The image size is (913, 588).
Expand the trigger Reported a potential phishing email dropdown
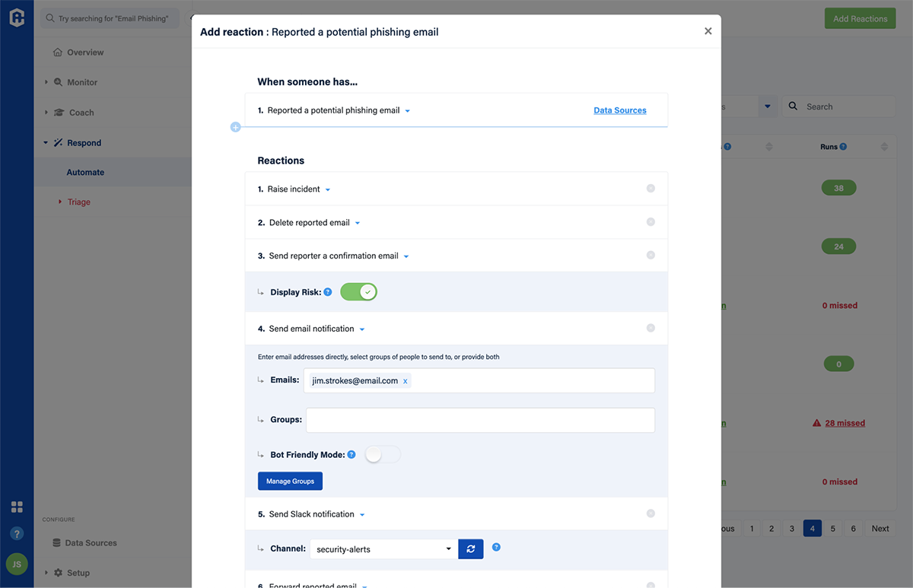pos(408,111)
